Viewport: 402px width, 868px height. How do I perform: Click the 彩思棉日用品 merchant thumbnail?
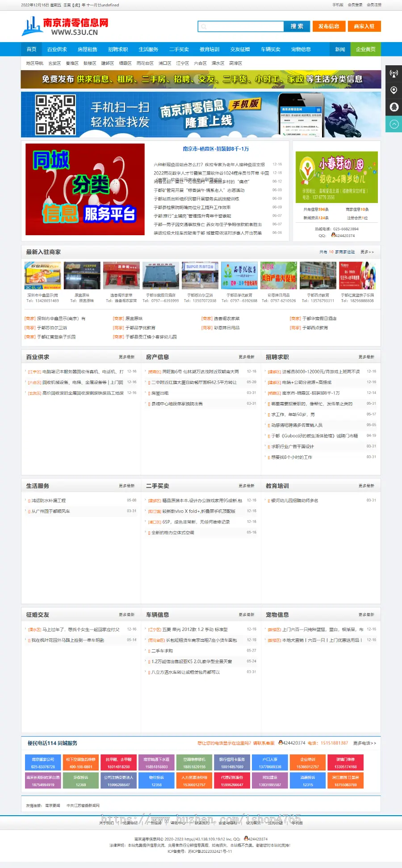point(279,275)
